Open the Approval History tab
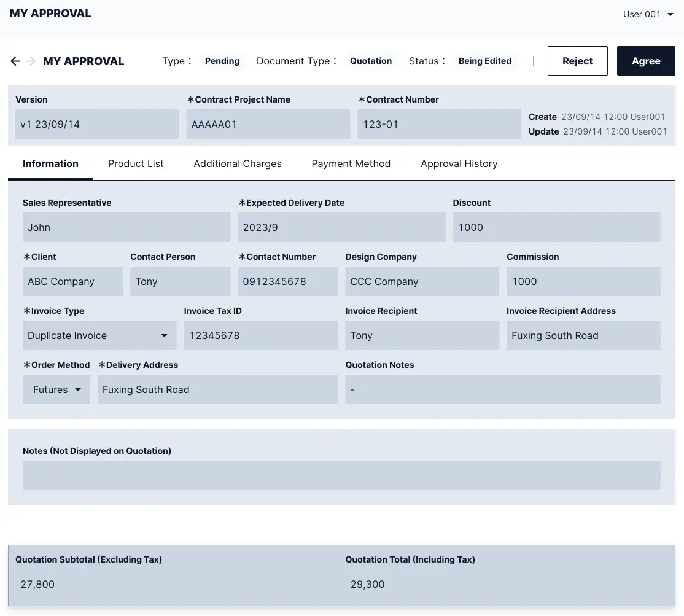The width and height of the screenshot is (684, 616). coord(459,163)
